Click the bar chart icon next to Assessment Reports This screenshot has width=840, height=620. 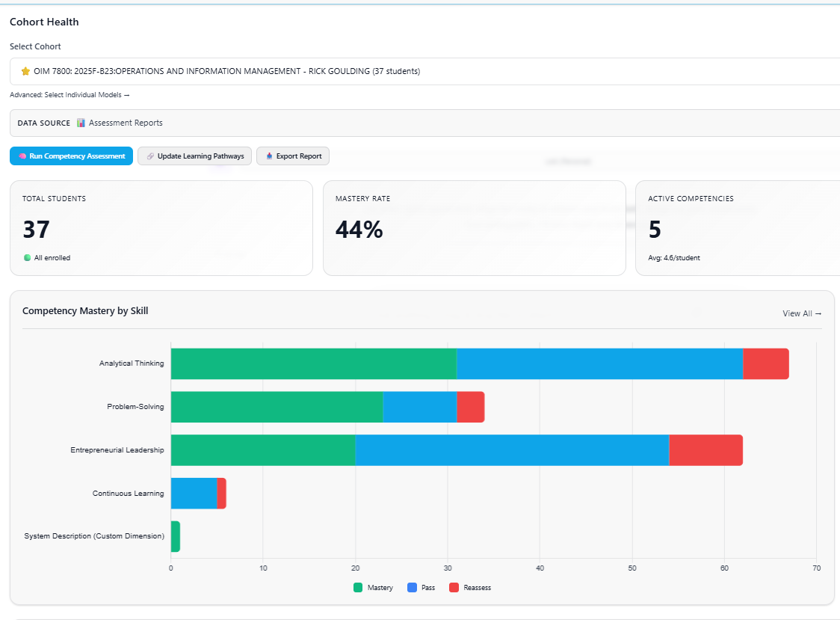(x=82, y=123)
